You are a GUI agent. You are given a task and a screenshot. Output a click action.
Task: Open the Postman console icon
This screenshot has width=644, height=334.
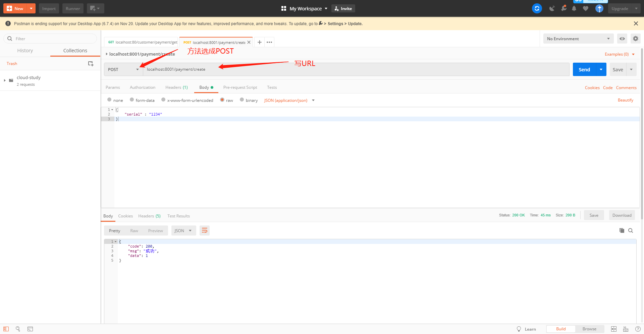pos(30,329)
